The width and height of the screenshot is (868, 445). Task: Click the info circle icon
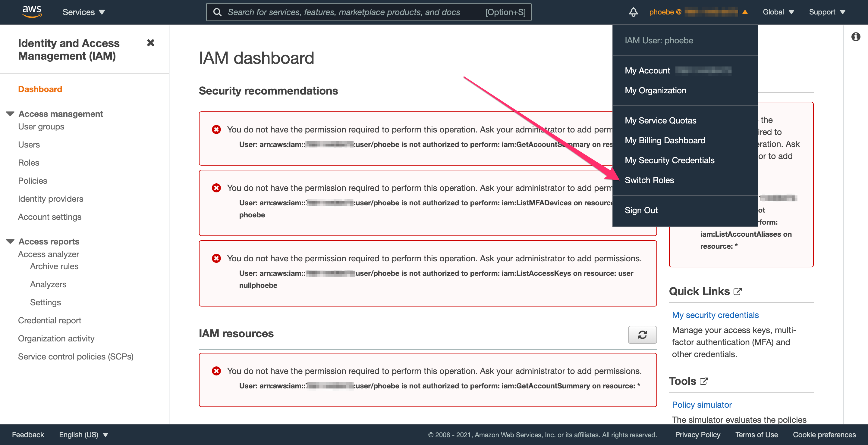point(856,37)
